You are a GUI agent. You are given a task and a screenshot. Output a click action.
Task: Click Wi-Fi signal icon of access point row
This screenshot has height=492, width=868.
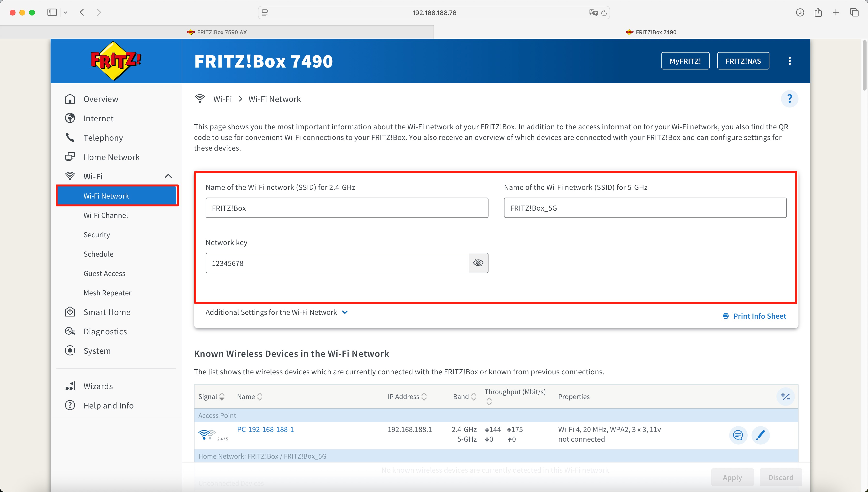click(x=207, y=435)
